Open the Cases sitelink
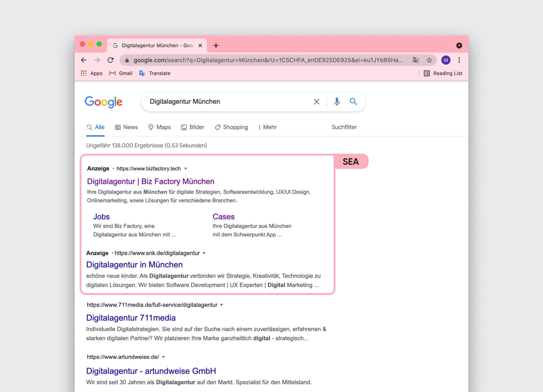Viewport: 543px width, 392px height. click(x=224, y=217)
